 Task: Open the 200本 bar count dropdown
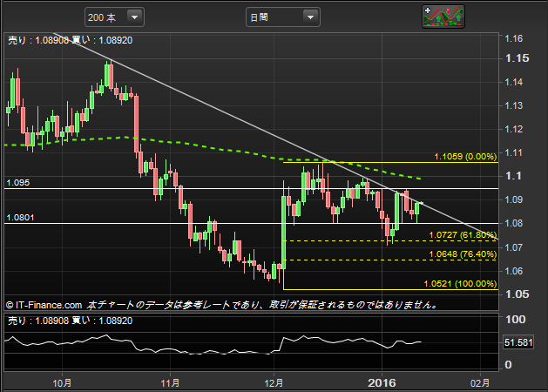[x=114, y=17]
